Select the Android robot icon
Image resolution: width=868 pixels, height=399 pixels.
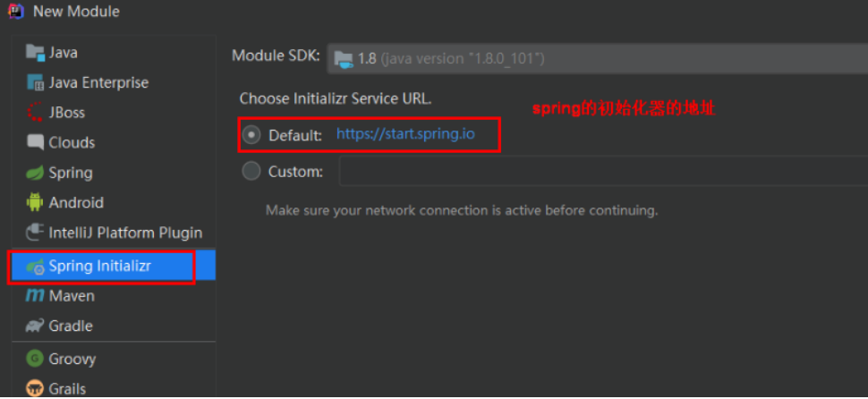tap(35, 202)
